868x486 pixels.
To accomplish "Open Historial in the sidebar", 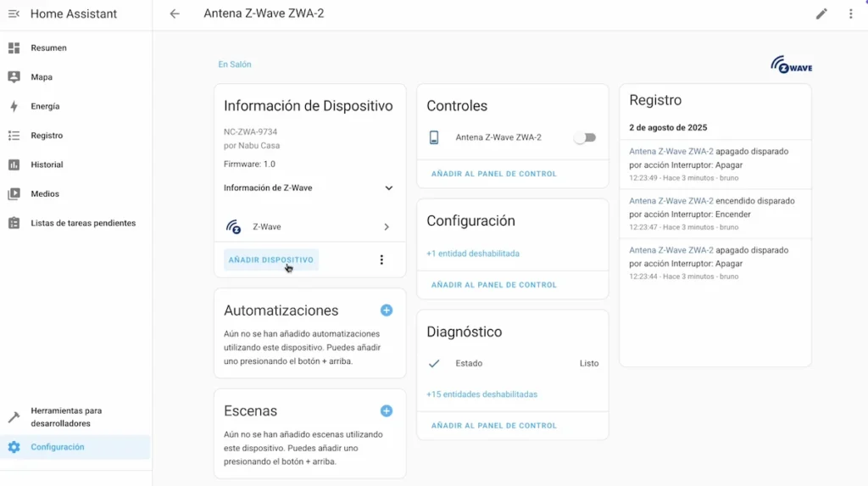I will [75, 165].
